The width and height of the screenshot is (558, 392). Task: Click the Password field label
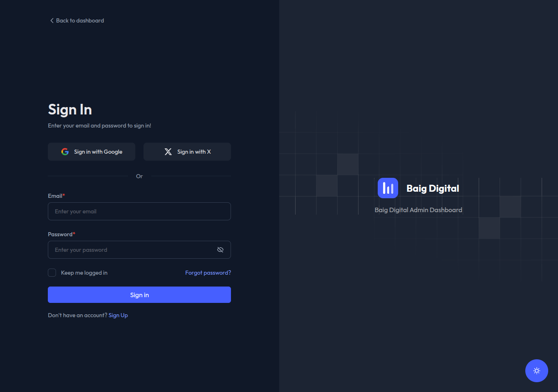click(62, 234)
